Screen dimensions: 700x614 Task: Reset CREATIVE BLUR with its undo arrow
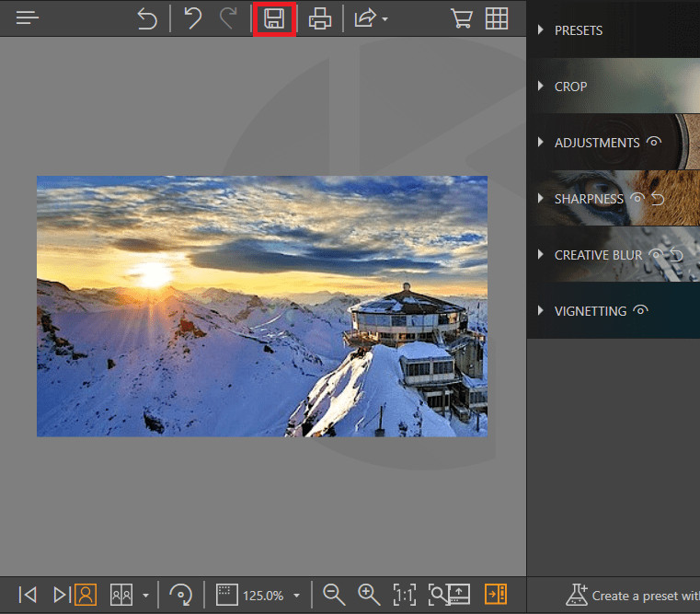[676, 255]
